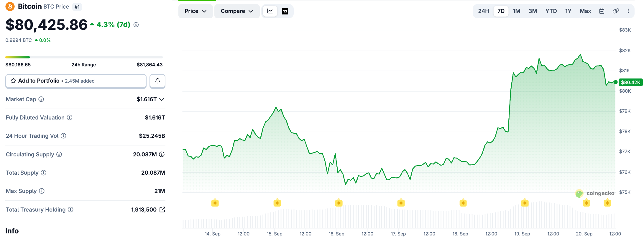The height and width of the screenshot is (239, 644).
Task: Click the coingecko logo icon on the chart
Action: pos(579,194)
